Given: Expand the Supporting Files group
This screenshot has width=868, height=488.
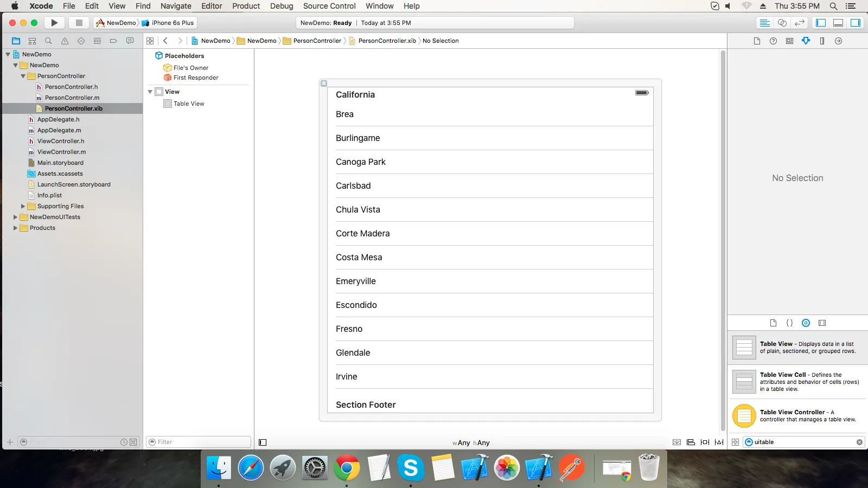Looking at the screenshot, I should 23,206.
